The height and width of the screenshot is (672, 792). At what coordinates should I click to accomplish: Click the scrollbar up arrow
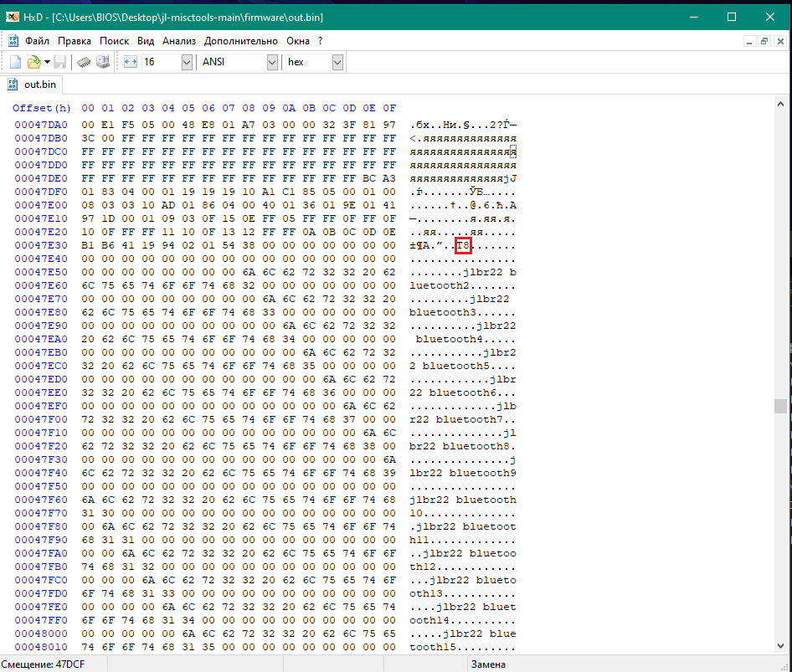[x=780, y=104]
